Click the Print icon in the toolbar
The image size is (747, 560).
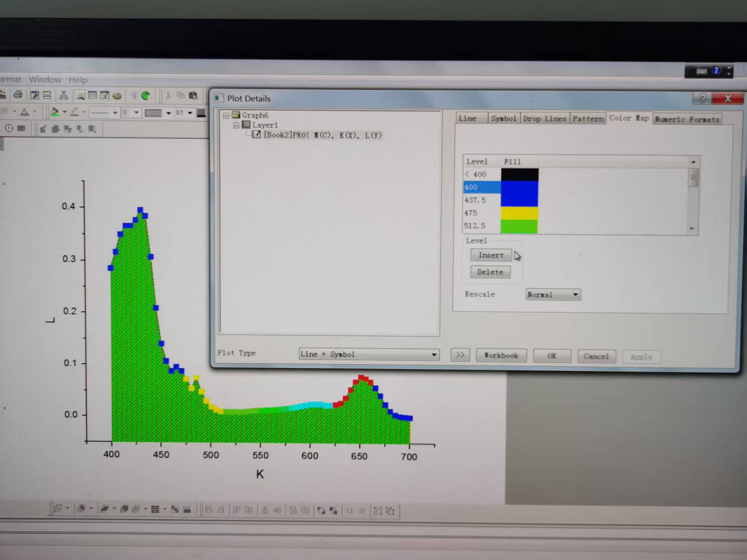18,95
